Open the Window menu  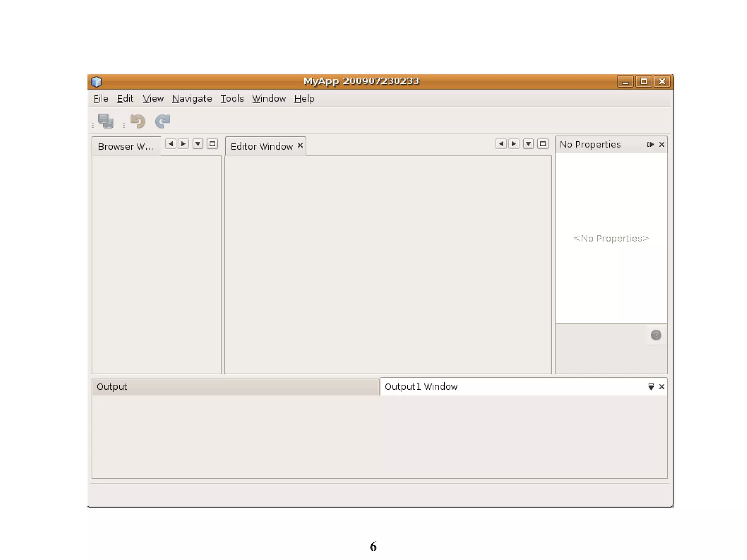[x=269, y=99]
